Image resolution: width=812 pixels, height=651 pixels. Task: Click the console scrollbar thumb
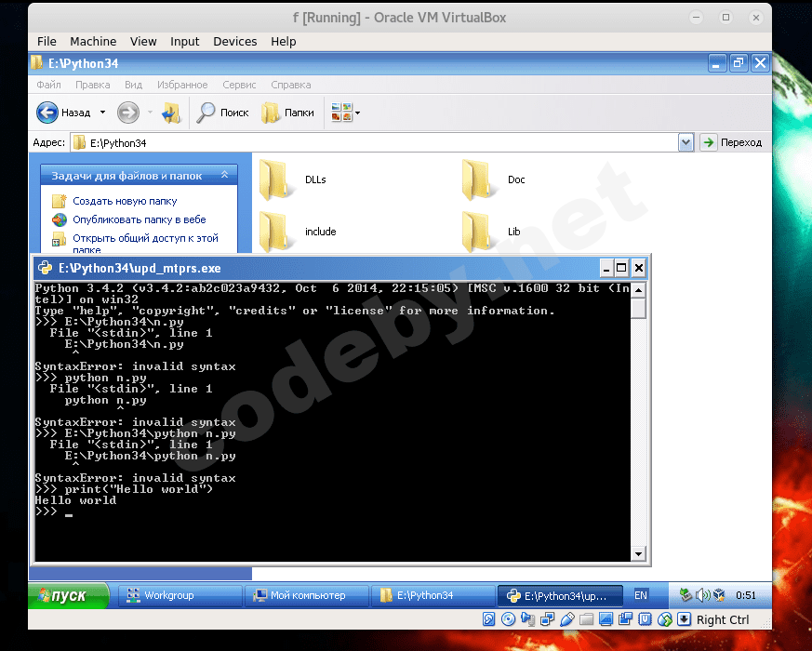click(x=638, y=308)
